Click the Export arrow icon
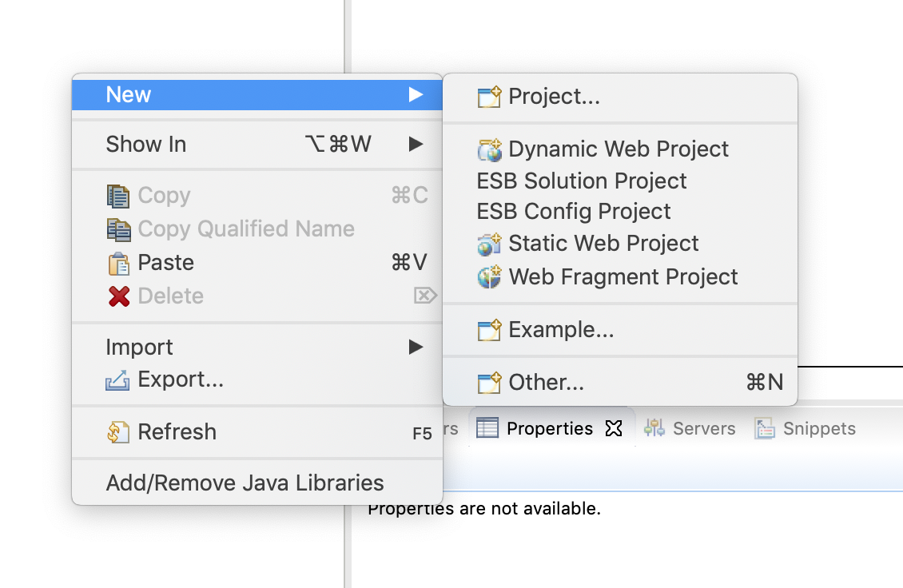 coord(119,379)
